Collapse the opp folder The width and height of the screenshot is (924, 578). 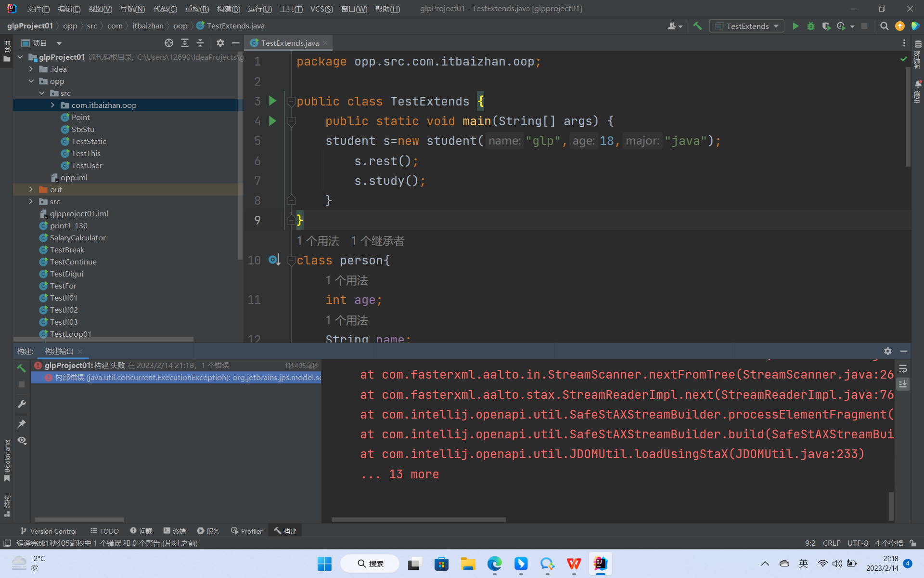(31, 81)
